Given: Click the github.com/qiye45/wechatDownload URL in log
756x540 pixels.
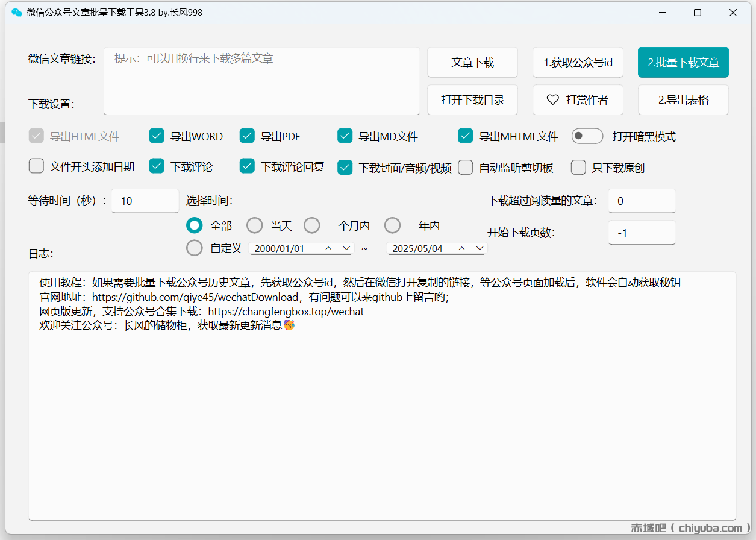Looking at the screenshot, I should pyautogui.click(x=196, y=297).
